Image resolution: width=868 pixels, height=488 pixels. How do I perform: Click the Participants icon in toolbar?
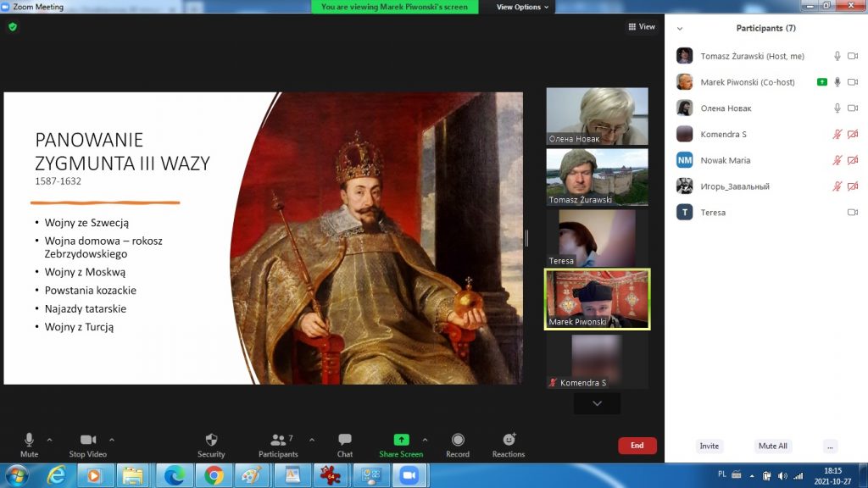[277, 440]
